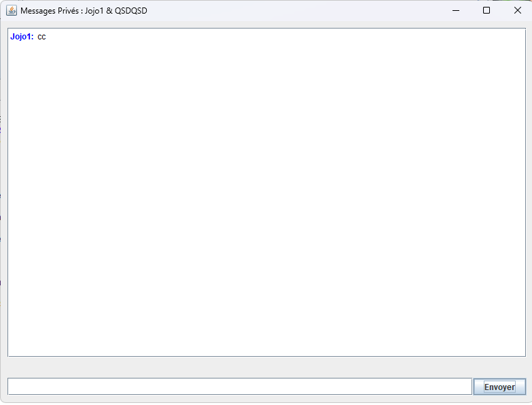Focus the message input field
The image size is (532, 405).
(239, 387)
